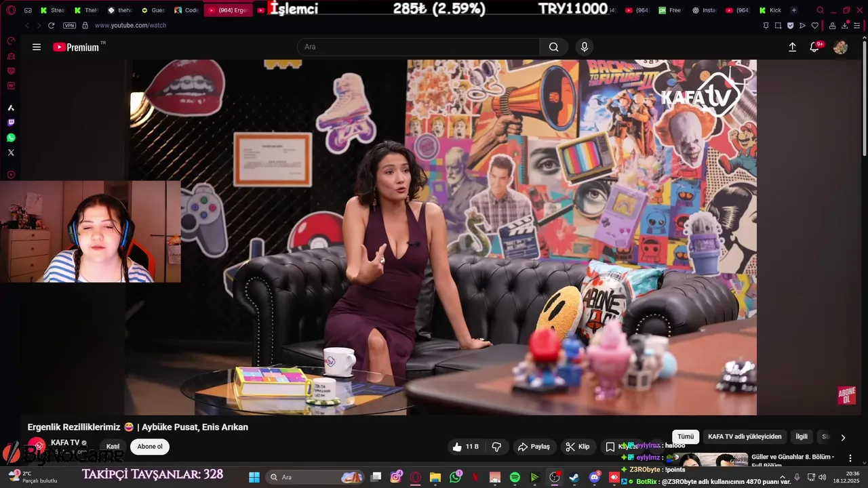Click the ABONE OL watermark in video corner

[x=846, y=396]
